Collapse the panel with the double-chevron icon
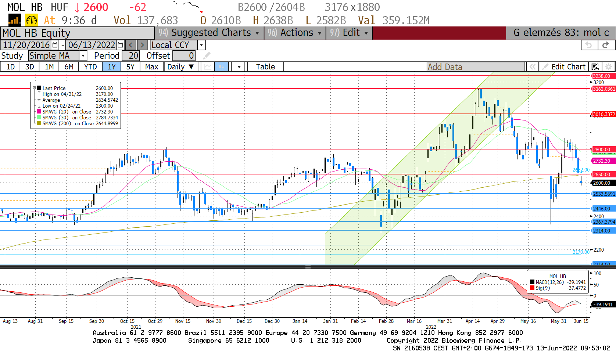This screenshot has height=364, width=616. (532, 66)
